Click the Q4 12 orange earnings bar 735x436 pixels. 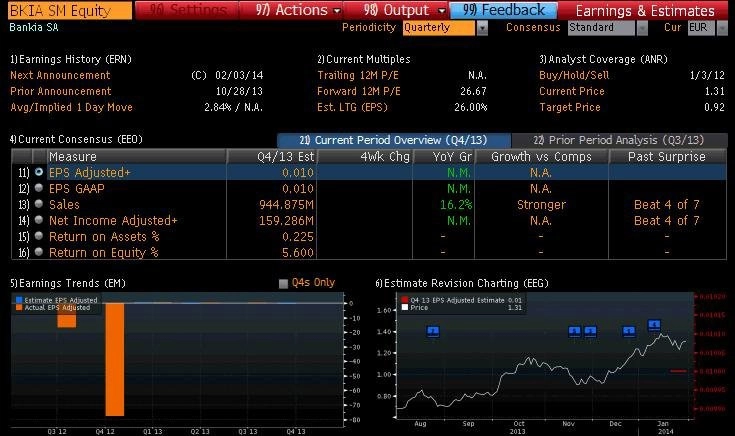tap(115, 360)
